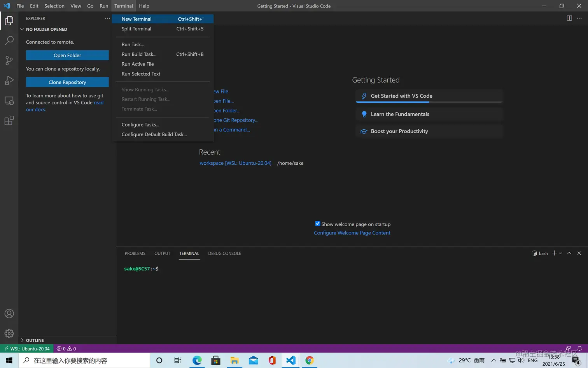Open Task View on taskbar
Image resolution: width=588 pixels, height=368 pixels.
tap(177, 361)
